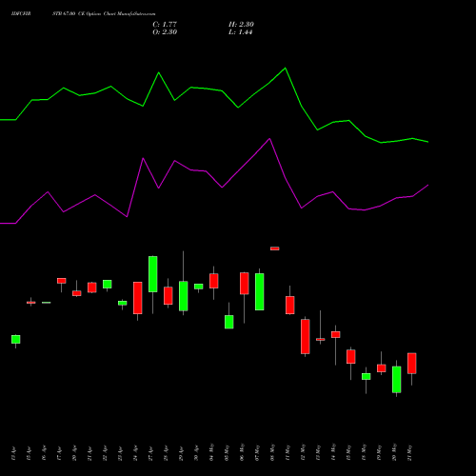Click the 05 May date label
The width and height of the screenshot is (476, 476).
[x=227, y=452]
